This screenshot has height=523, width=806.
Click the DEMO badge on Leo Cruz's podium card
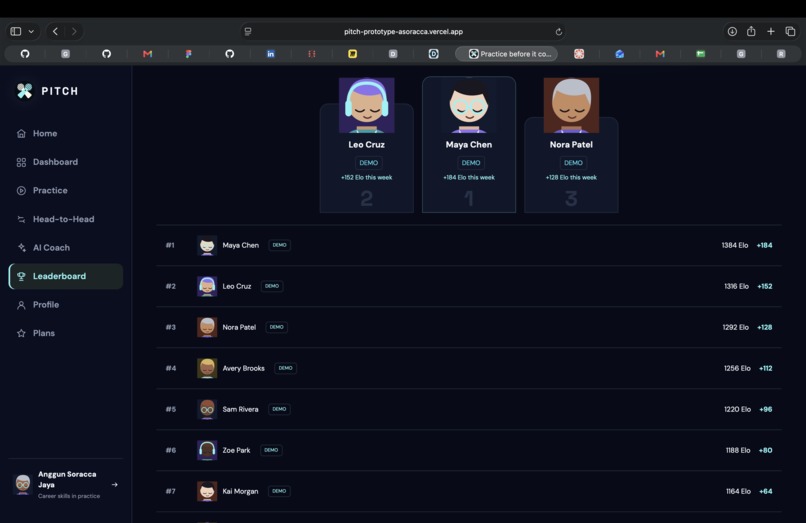click(369, 163)
